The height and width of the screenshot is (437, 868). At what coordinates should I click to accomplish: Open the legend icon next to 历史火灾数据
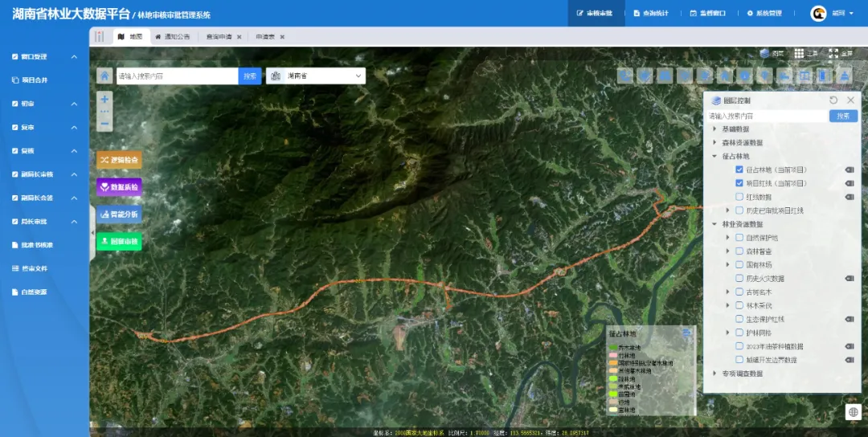(x=850, y=278)
